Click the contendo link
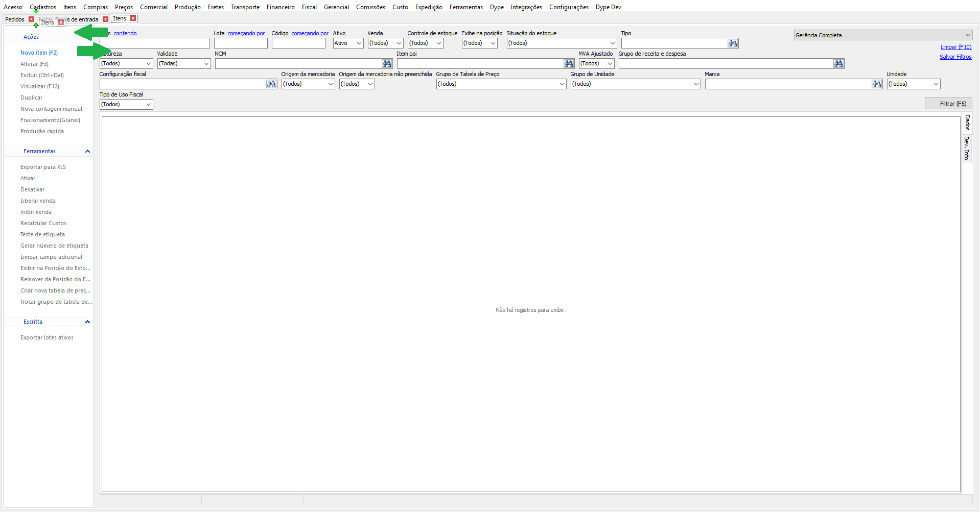This screenshot has width=980, height=512. point(125,33)
